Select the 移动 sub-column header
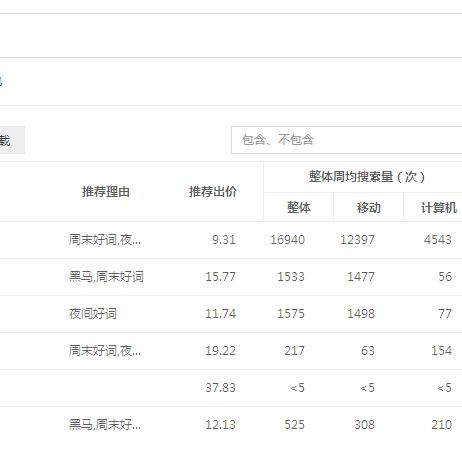Screen dimensions: 462x462 tap(369, 208)
